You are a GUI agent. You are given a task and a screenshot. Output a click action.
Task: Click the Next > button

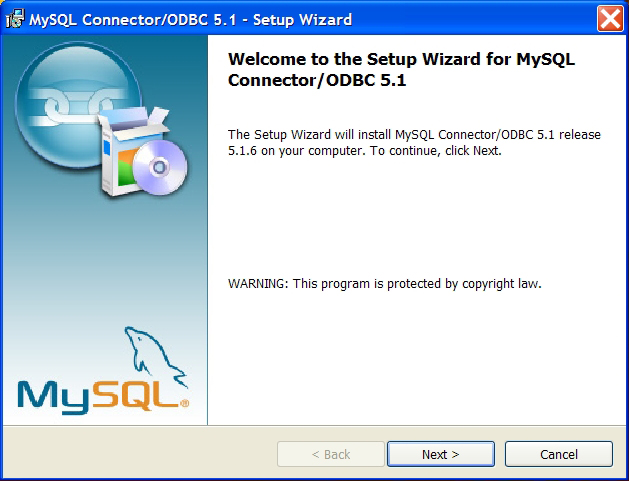click(440, 454)
